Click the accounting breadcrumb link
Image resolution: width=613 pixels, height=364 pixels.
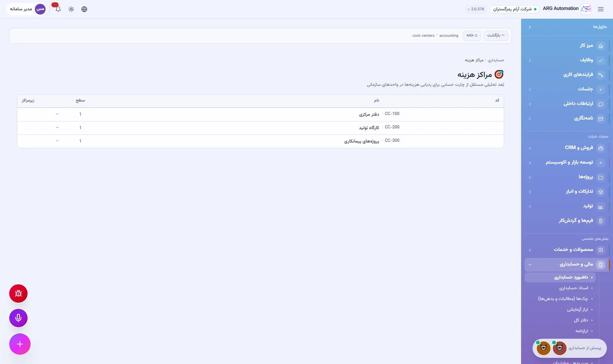point(449,36)
